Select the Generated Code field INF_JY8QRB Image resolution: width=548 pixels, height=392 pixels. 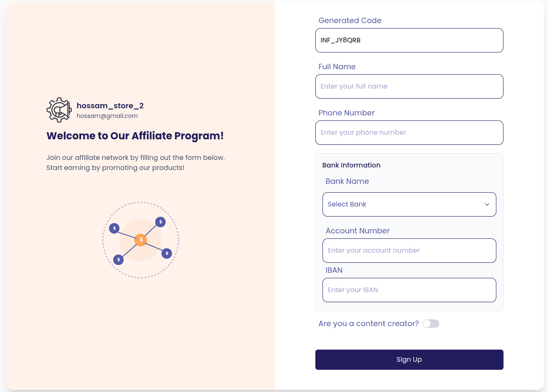(x=409, y=40)
